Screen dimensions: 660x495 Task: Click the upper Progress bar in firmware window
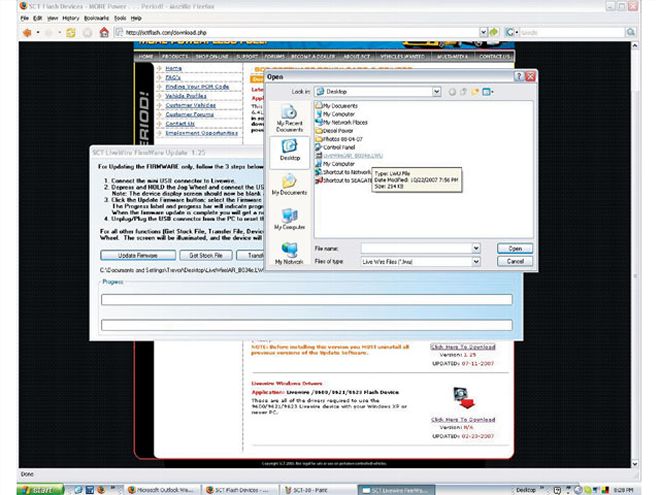click(x=306, y=299)
